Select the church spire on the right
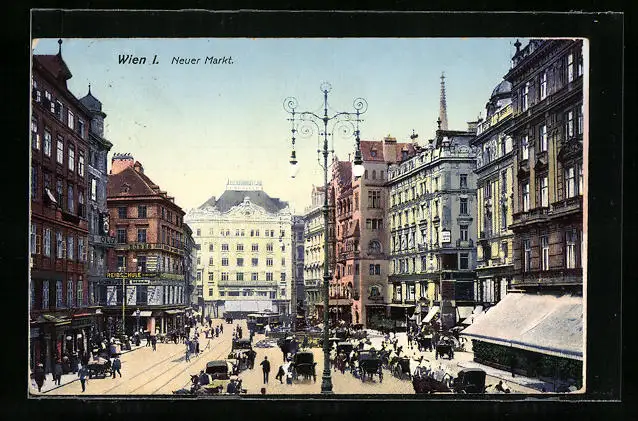Image resolution: width=638 pixels, height=421 pixels. point(442,102)
